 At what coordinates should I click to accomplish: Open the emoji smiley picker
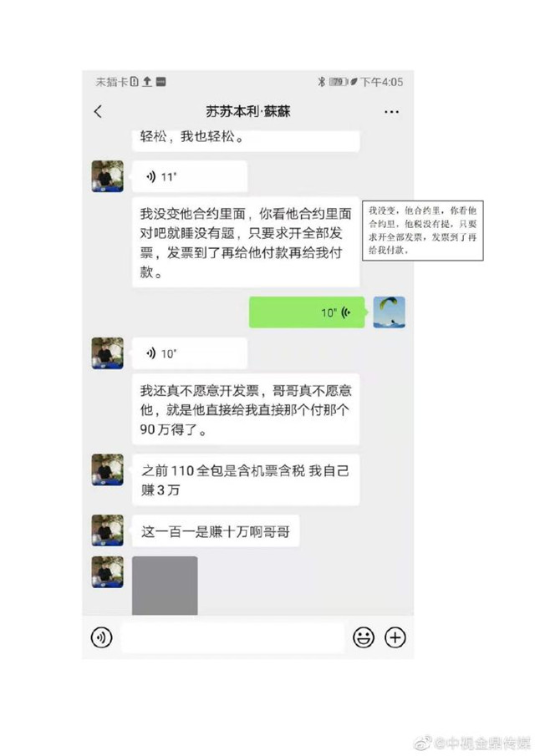point(364,637)
